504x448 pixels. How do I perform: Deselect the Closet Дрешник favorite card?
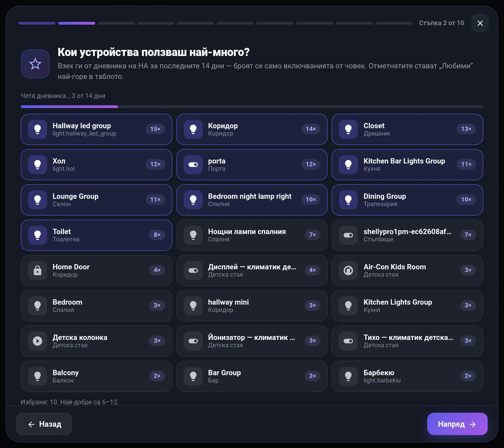tap(407, 129)
